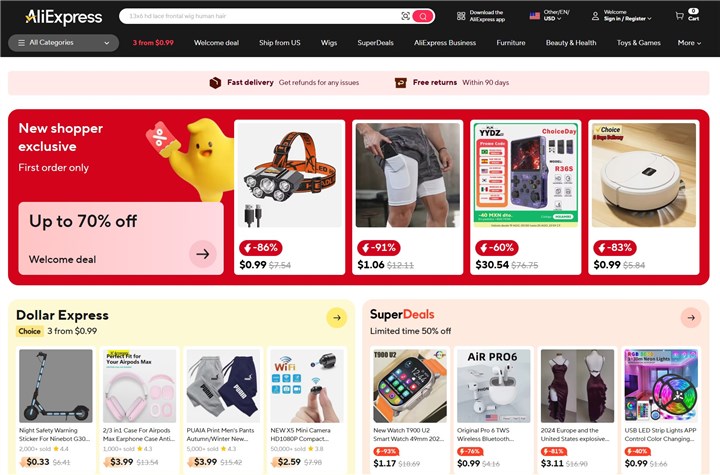Screen dimensions: 720x475
Task: Expand the All Categories dropdown
Action: (63, 43)
